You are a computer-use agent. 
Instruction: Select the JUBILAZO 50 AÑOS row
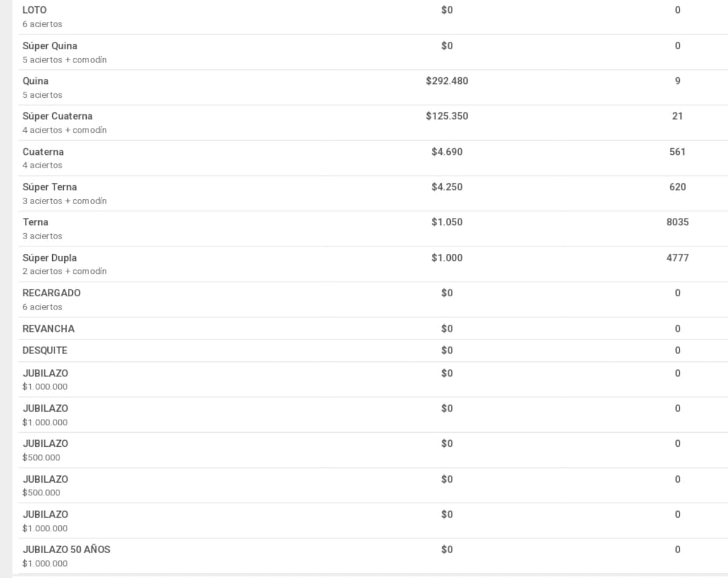coord(370,556)
